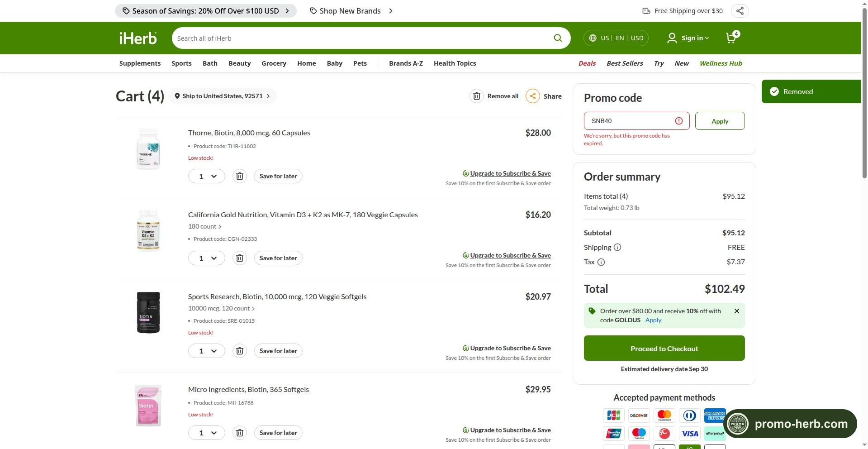868x449 pixels.
Task: Save Sports Research Biotin for later
Action: point(278,351)
